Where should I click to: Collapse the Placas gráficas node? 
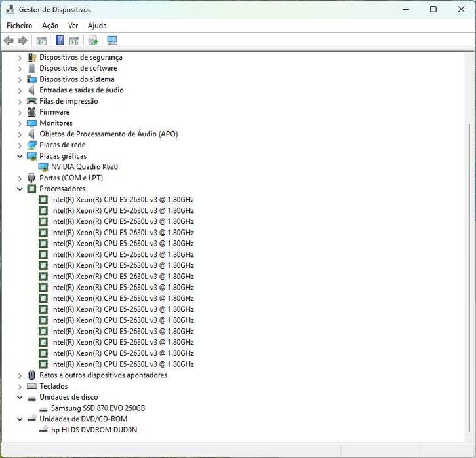(x=20, y=156)
